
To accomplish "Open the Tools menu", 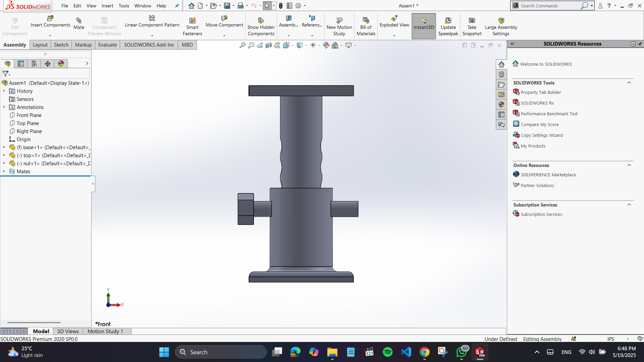I will pos(124,6).
